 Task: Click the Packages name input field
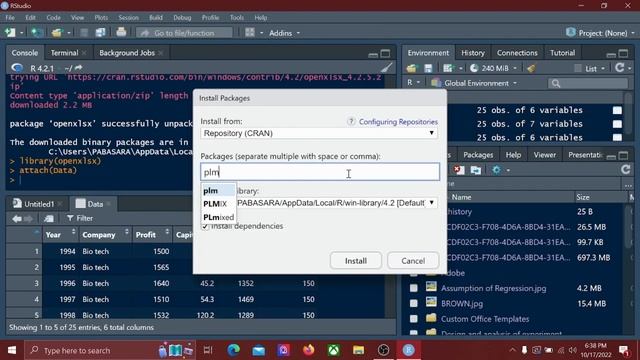pos(320,172)
